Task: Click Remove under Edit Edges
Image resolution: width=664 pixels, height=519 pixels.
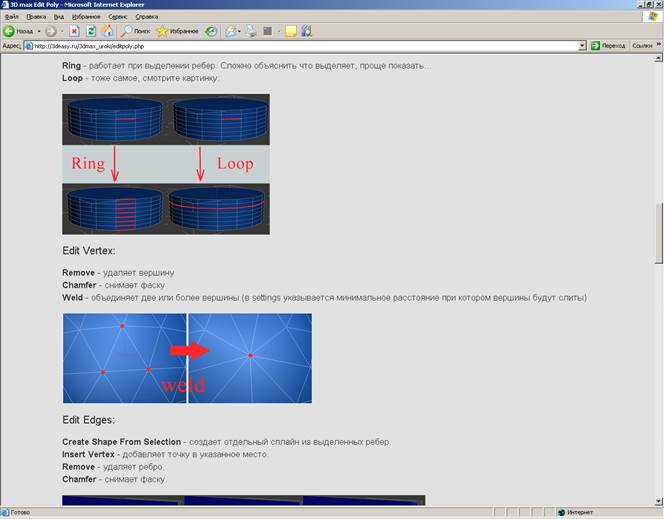Action: coord(78,467)
